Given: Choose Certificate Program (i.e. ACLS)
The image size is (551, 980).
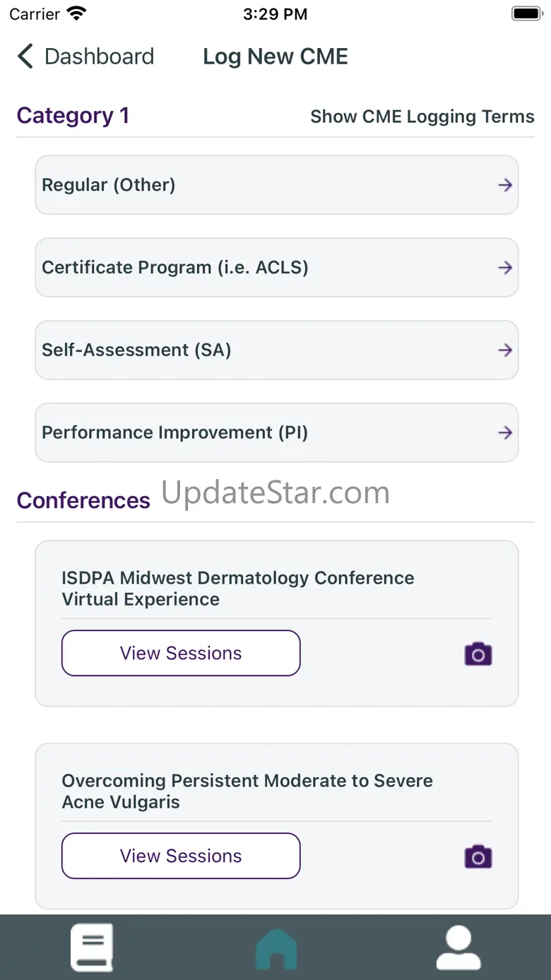Looking at the screenshot, I should point(175,268).
